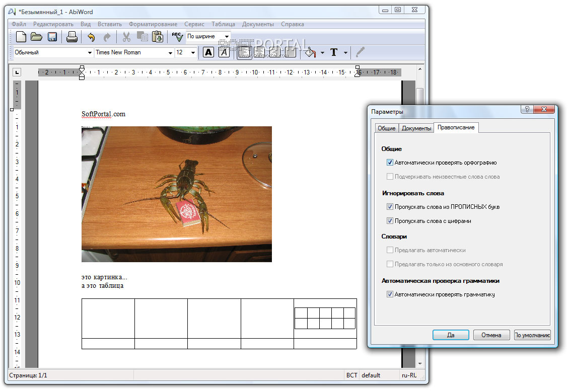Click the Paste clipboard icon
Image resolution: width=569 pixels, height=392 pixels.
[x=158, y=37]
